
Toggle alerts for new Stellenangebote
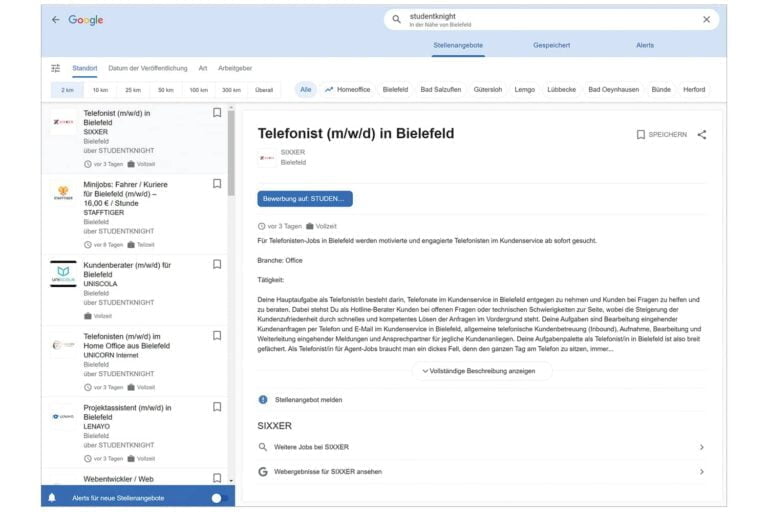coord(219,497)
